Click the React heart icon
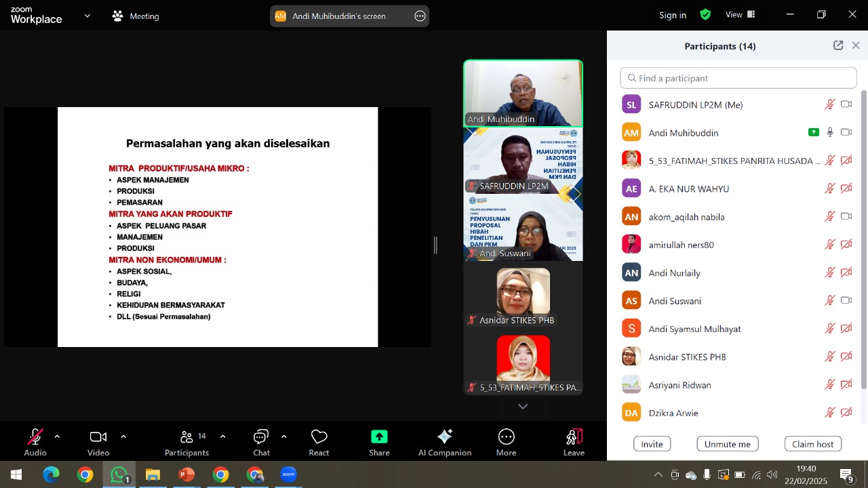The image size is (868, 488). point(319,437)
